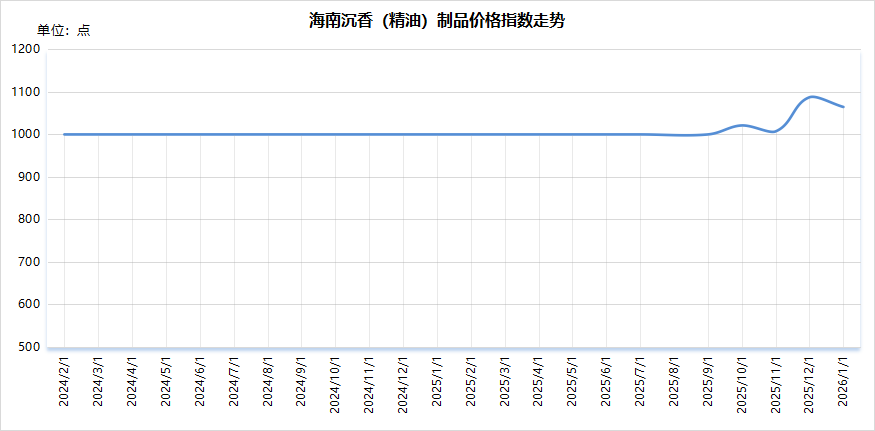Image resolution: width=875 pixels, height=431 pixels.
Task: Click the x-axis date 2025/11/1
Action: tap(776, 384)
